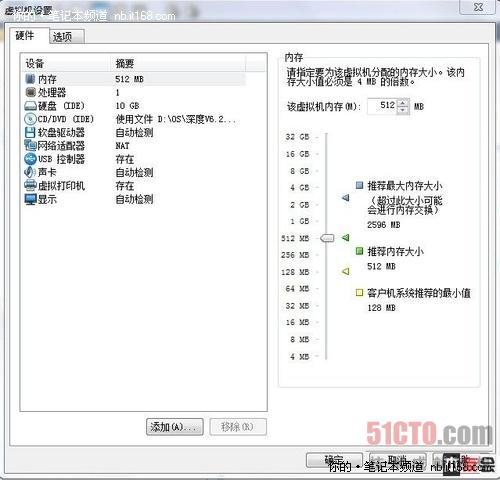
Task: Switch to the 选项 tab
Action: (x=66, y=37)
